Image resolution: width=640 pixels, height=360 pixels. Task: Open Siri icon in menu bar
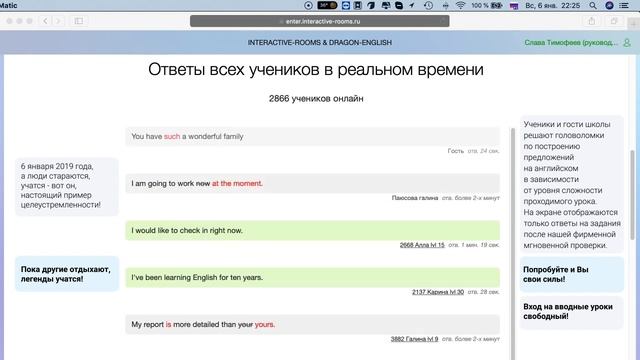pos(609,5)
